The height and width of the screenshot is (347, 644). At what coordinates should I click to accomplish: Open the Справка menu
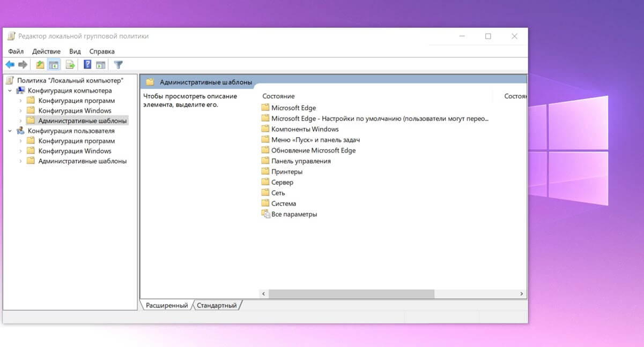coord(102,51)
